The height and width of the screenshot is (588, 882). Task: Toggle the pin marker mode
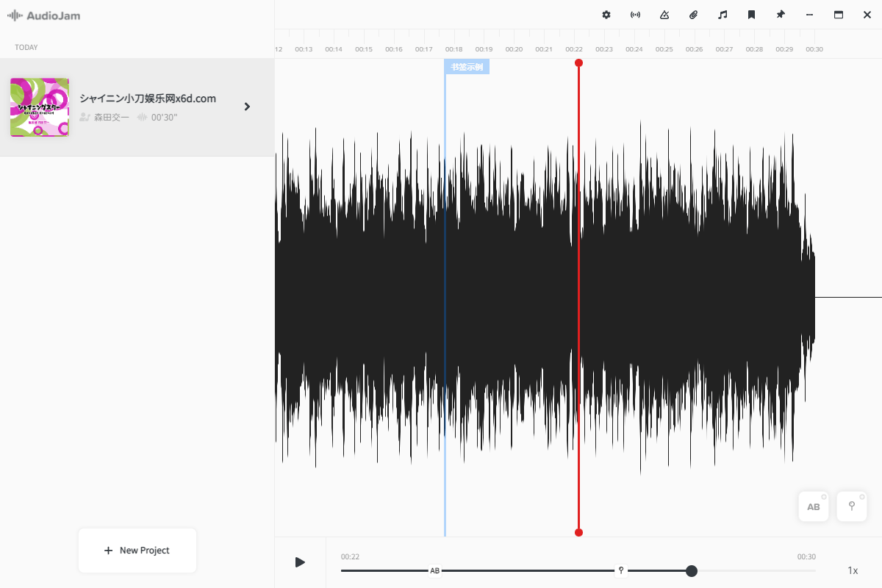pos(851,506)
